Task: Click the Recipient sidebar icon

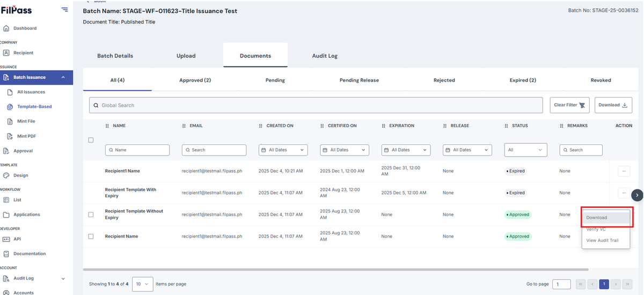Action: pyautogui.click(x=6, y=53)
